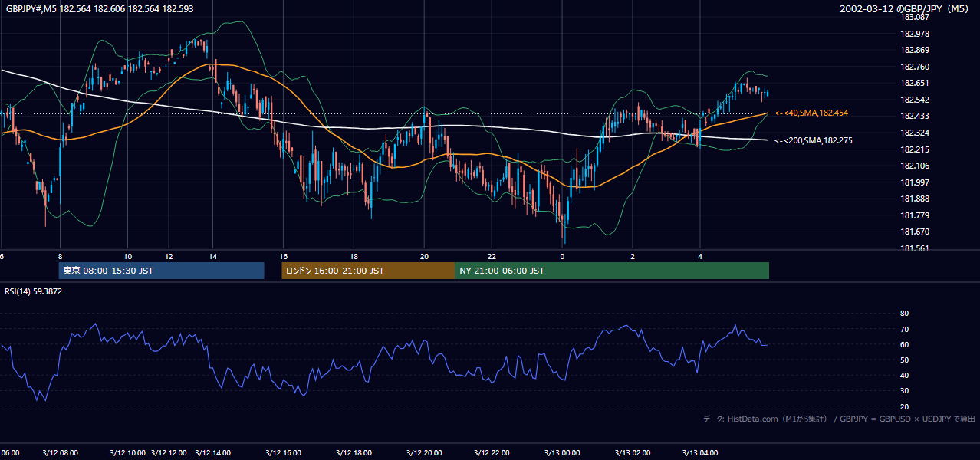Click the 3/12 14:00 date label
980x460 pixels.
pos(212,452)
